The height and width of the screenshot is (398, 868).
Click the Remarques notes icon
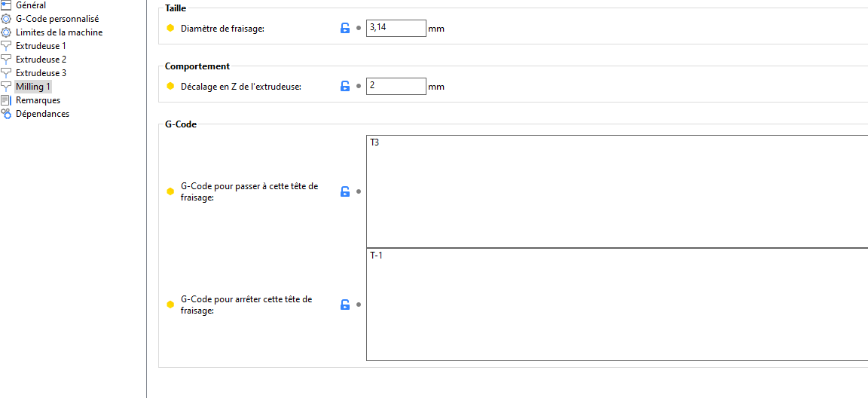pyautogui.click(x=6, y=100)
